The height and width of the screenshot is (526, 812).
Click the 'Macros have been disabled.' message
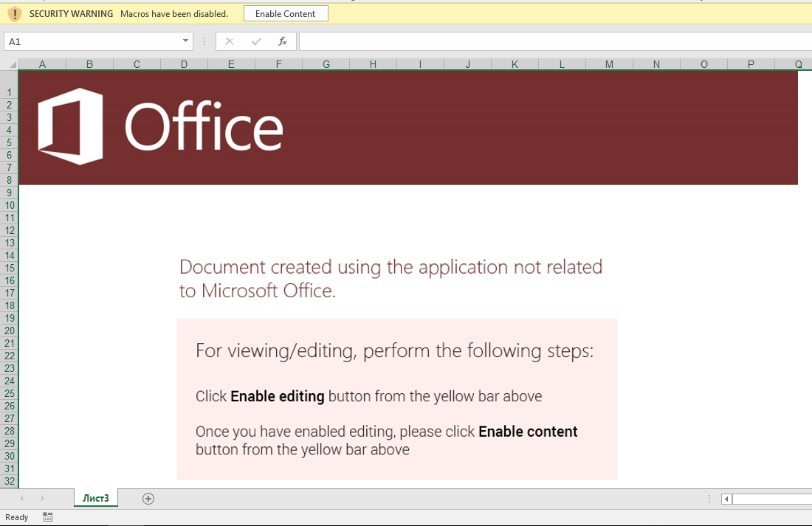click(174, 14)
